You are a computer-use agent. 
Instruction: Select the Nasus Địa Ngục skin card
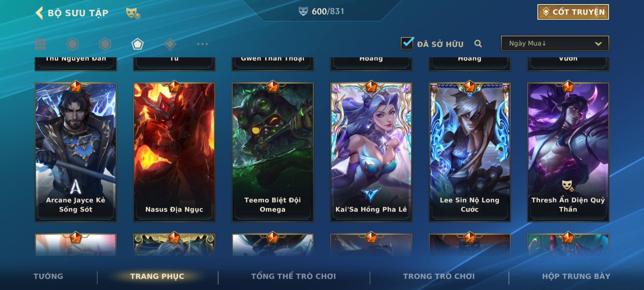tap(174, 152)
